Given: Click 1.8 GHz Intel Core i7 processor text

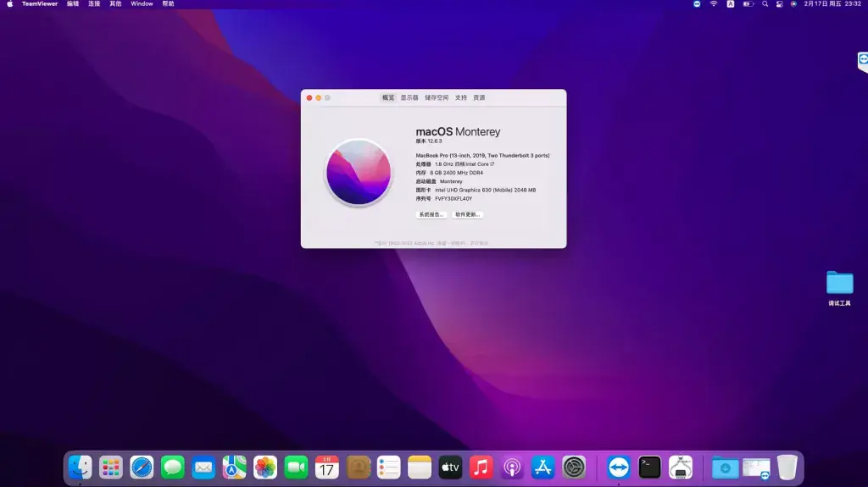Looking at the screenshot, I should tap(465, 164).
